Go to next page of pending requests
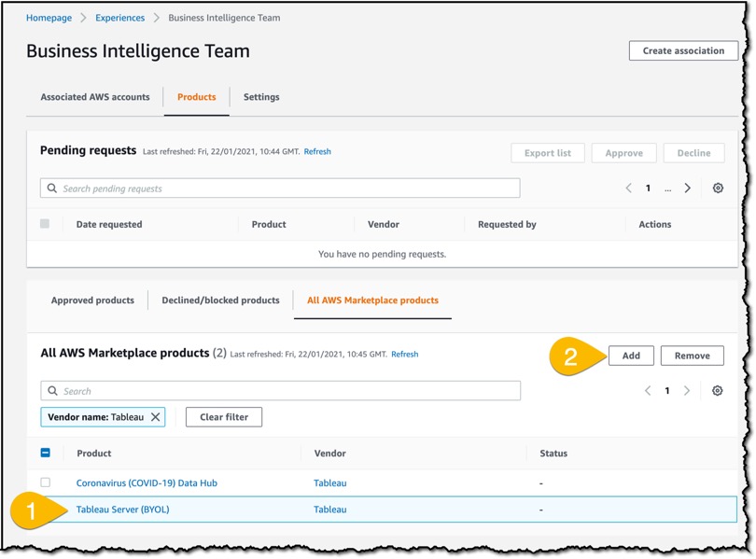Image resolution: width=756 pixels, height=559 pixels. tap(688, 188)
